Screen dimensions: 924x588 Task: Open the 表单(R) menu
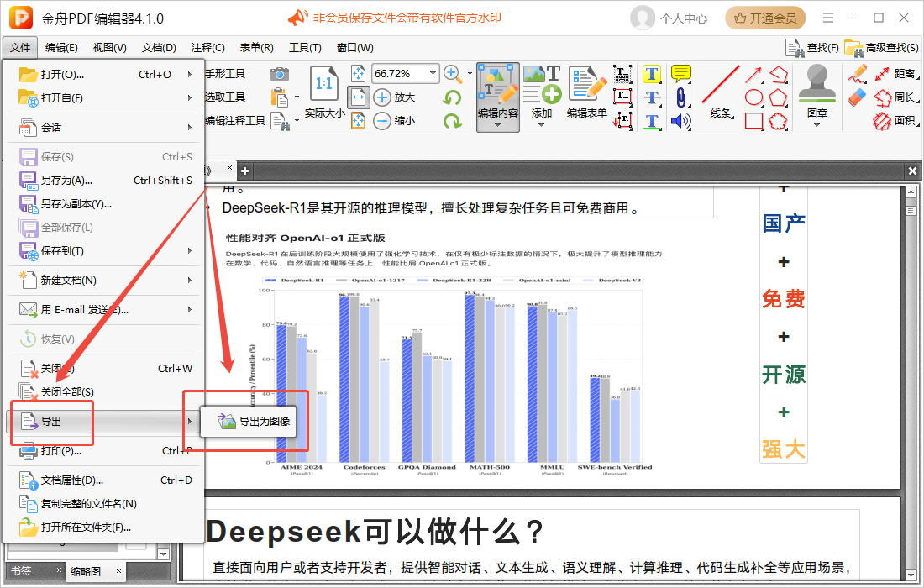coord(256,48)
